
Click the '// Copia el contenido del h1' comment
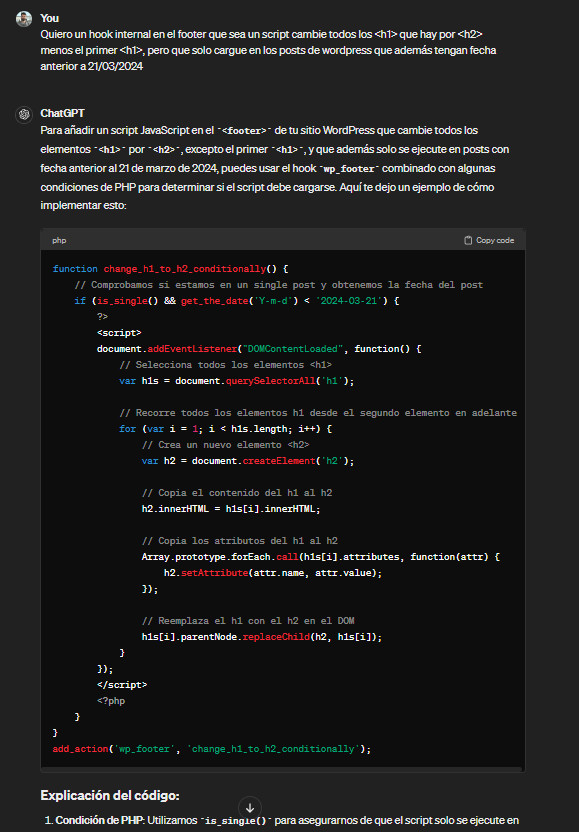[x=237, y=492]
